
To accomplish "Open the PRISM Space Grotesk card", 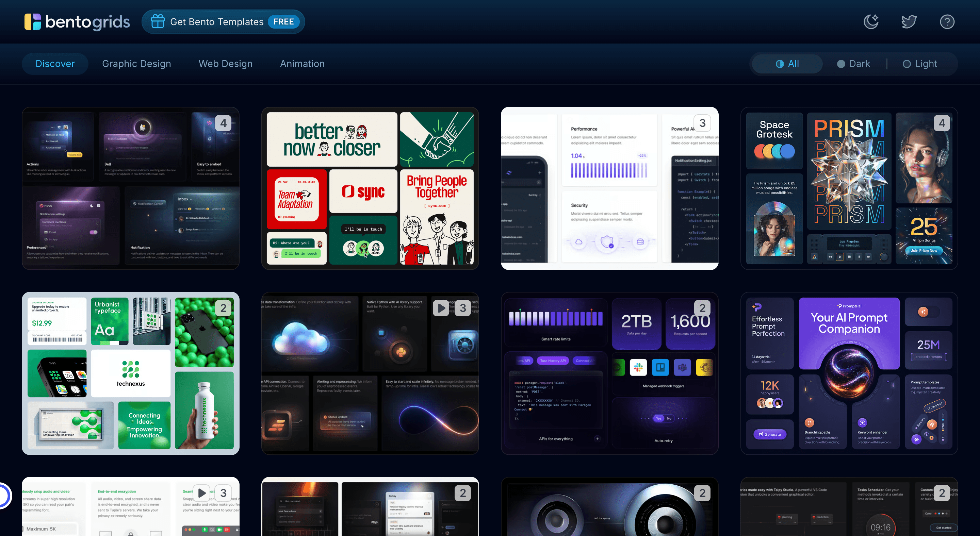I will [x=849, y=188].
